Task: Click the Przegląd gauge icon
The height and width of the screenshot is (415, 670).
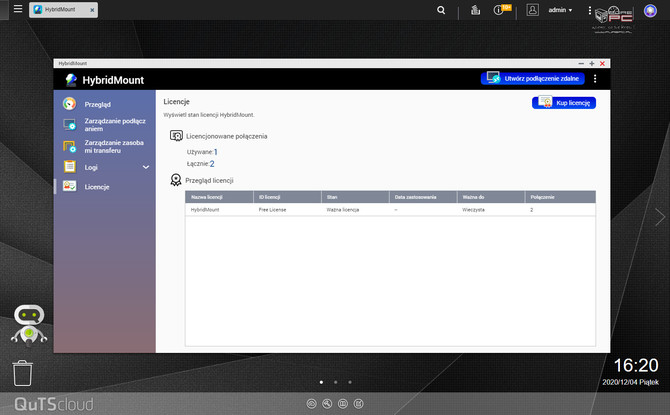Action: pos(69,103)
